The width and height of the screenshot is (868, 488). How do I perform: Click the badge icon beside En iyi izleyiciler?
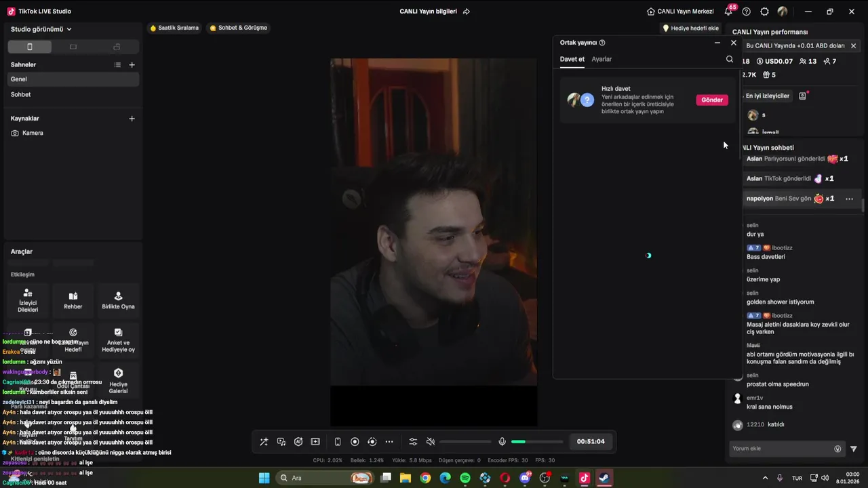point(803,96)
